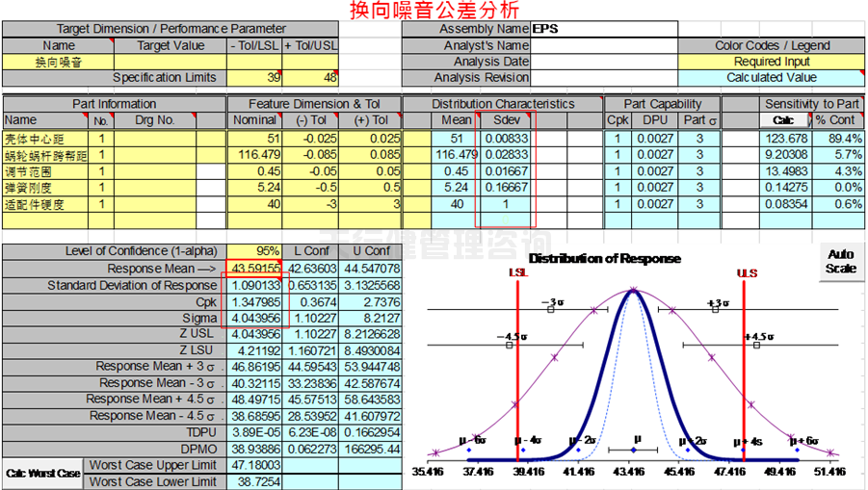Click the Nominal value 116.479 cell
Screen dimensions: 868x490
(x=255, y=155)
